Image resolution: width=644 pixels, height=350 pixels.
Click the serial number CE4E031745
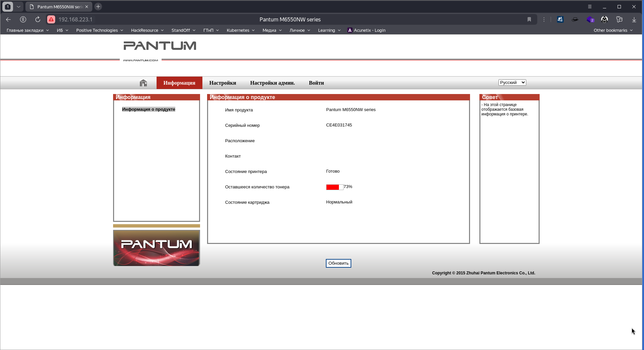pos(339,125)
